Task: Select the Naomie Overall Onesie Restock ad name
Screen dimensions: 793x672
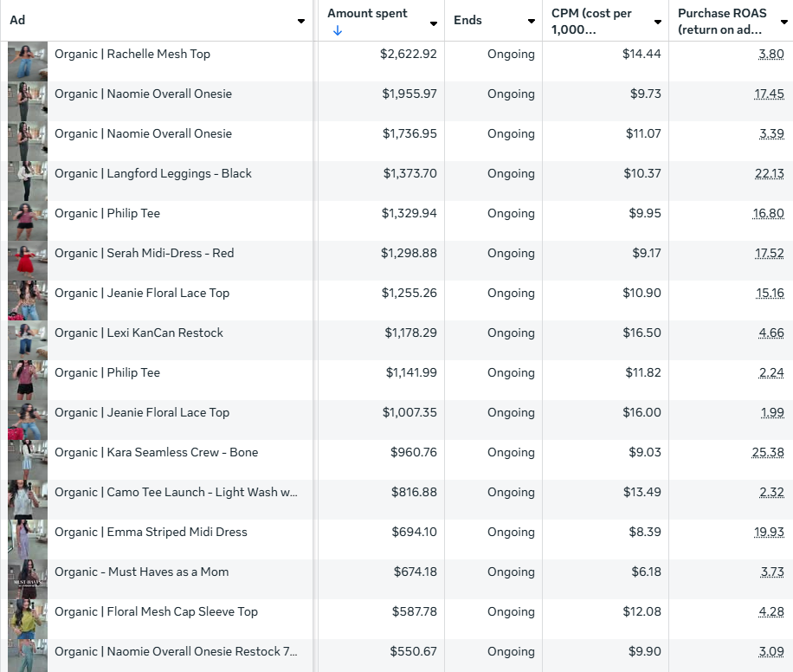Action: click(176, 651)
